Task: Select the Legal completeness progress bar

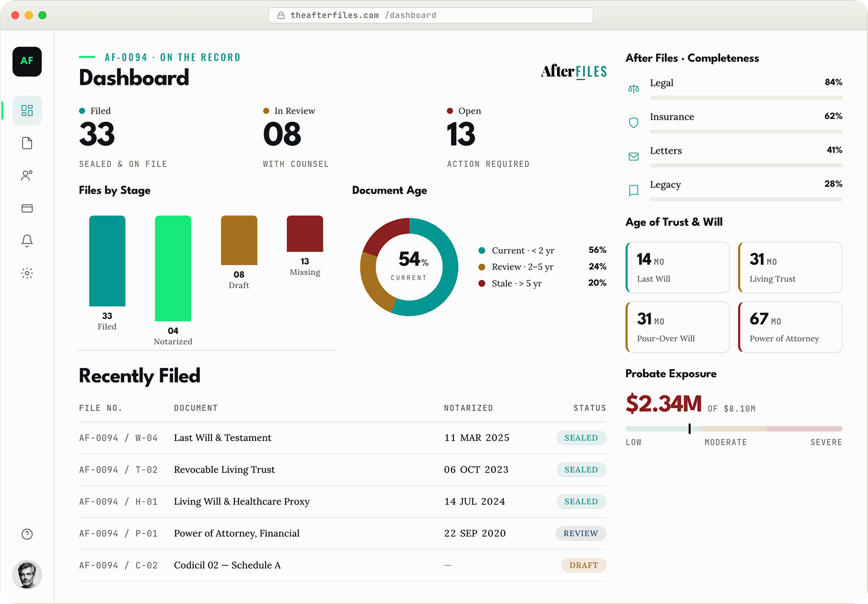Action: (x=746, y=97)
